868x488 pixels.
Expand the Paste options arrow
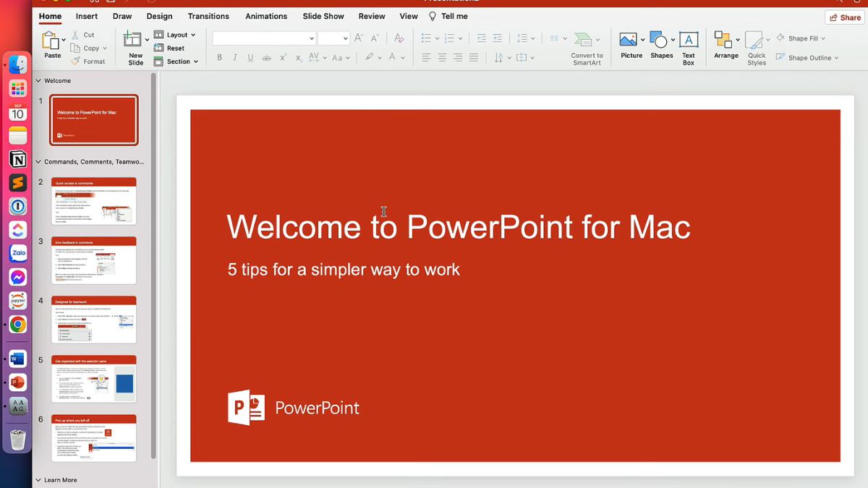pyautogui.click(x=64, y=40)
